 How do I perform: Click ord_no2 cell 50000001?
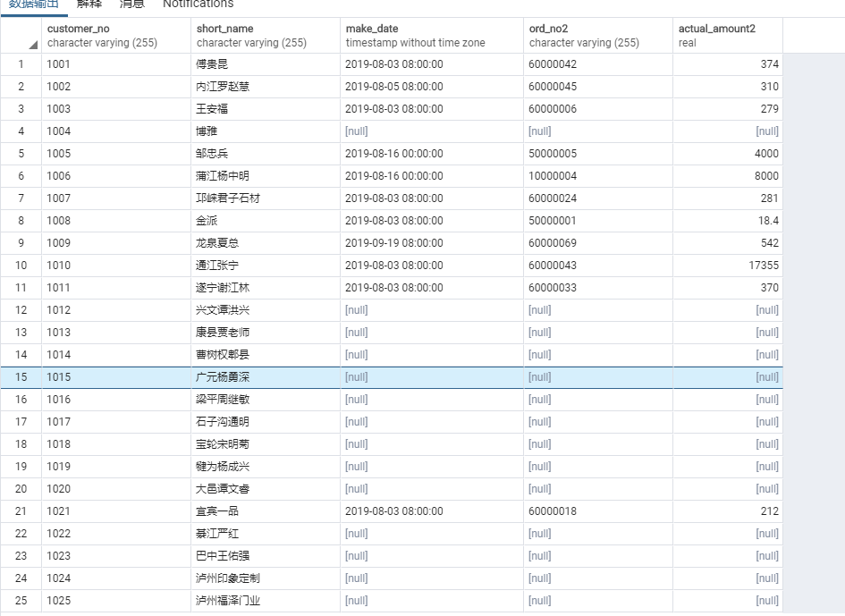(598, 221)
